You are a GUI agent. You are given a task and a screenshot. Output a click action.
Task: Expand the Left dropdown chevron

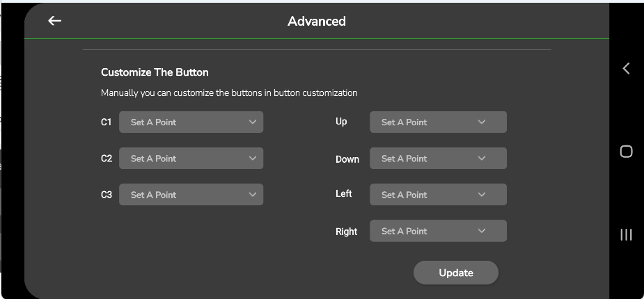tap(482, 195)
